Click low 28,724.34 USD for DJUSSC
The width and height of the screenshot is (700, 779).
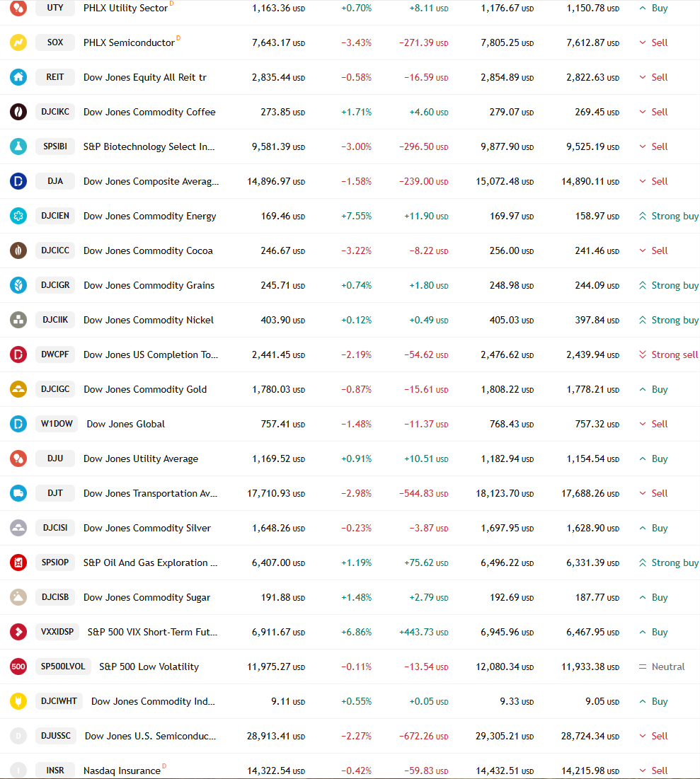(x=590, y=736)
